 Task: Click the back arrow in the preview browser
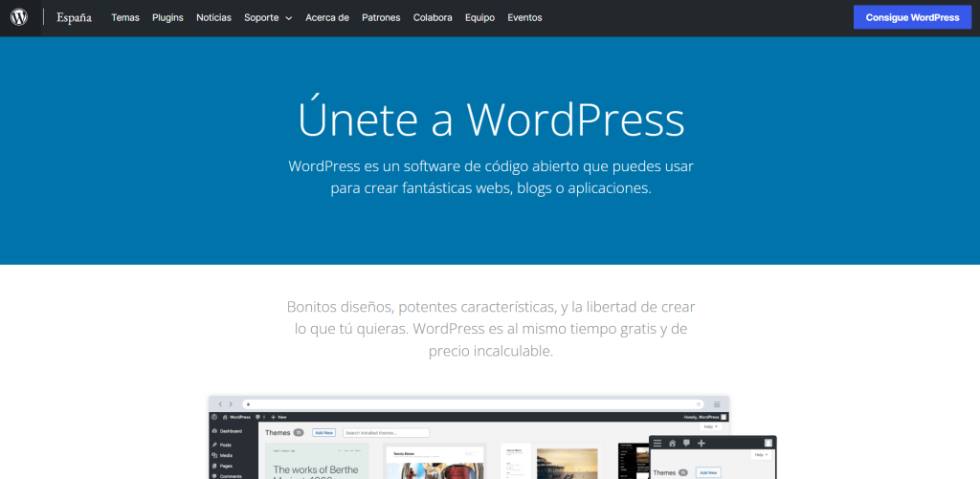tap(220, 404)
